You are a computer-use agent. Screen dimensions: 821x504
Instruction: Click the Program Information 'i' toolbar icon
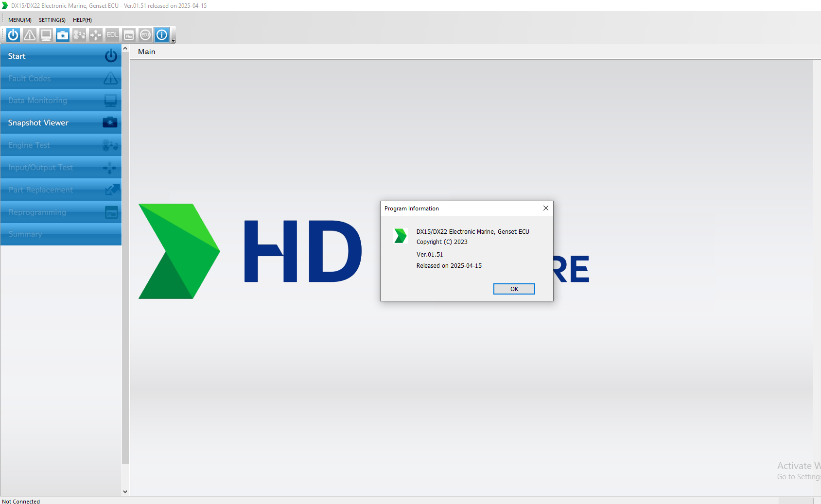162,35
